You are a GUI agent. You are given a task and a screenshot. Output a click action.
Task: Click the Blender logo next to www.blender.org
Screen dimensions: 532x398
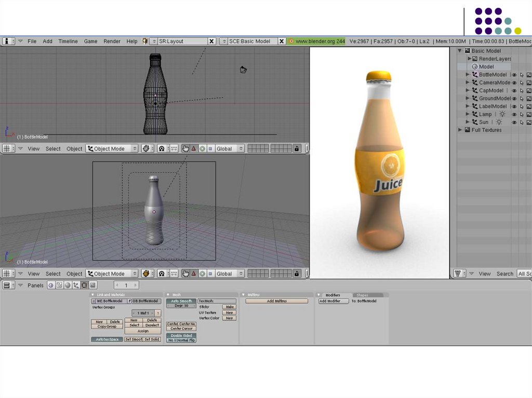(x=291, y=41)
